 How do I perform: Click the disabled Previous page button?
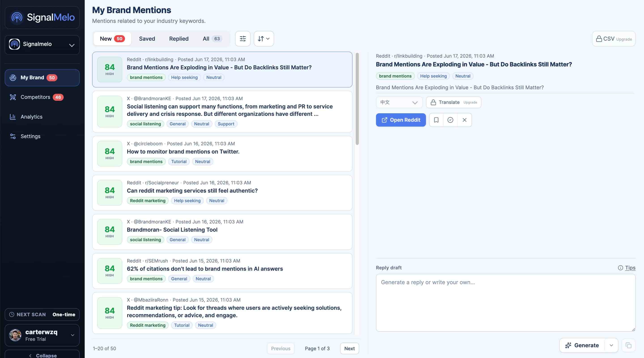point(280,349)
